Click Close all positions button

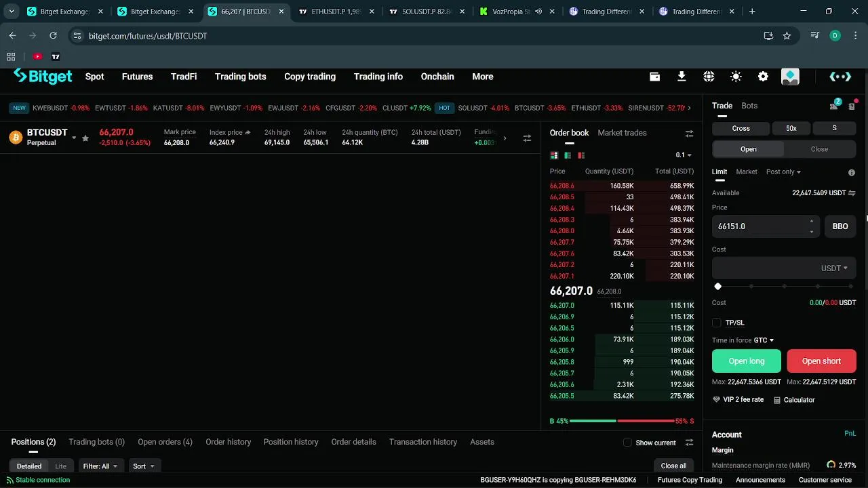point(673,466)
